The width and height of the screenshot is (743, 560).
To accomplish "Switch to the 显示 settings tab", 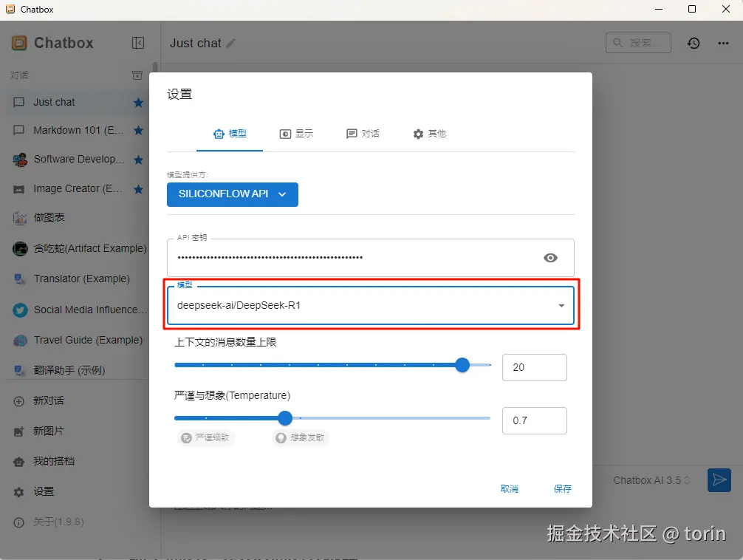I will coord(296,134).
